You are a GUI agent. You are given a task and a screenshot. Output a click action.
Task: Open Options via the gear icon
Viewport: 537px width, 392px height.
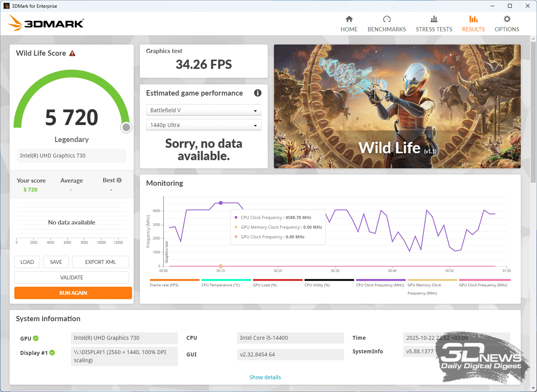pyautogui.click(x=507, y=19)
